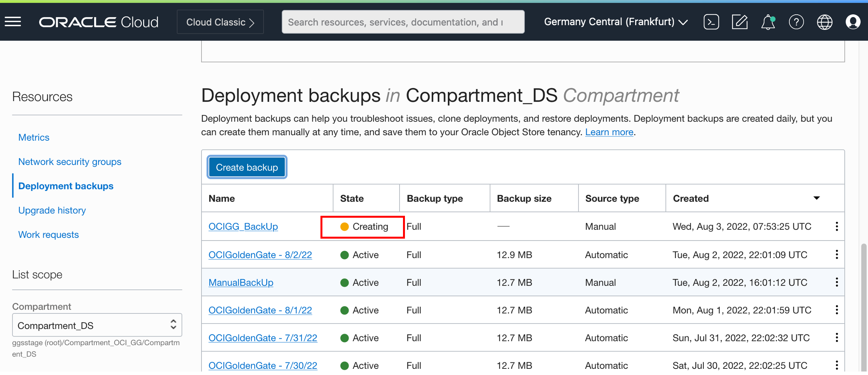Click the Create backup button
Viewport: 868px width, 375px height.
tap(246, 167)
